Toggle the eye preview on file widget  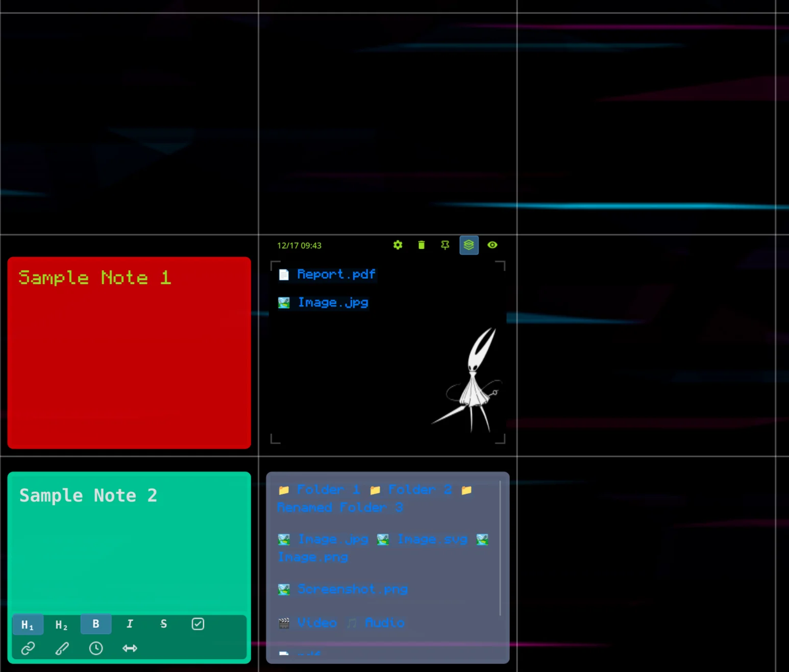click(492, 245)
